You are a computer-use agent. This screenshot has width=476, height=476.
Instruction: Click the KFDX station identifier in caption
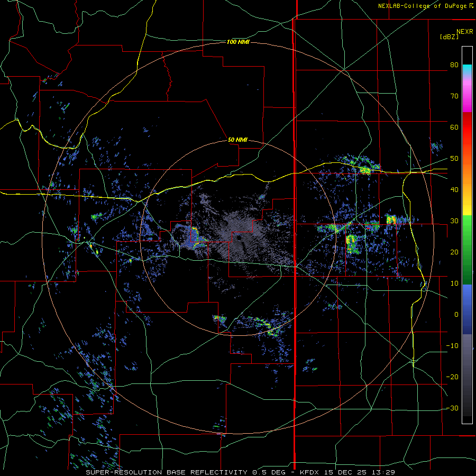coord(308,472)
